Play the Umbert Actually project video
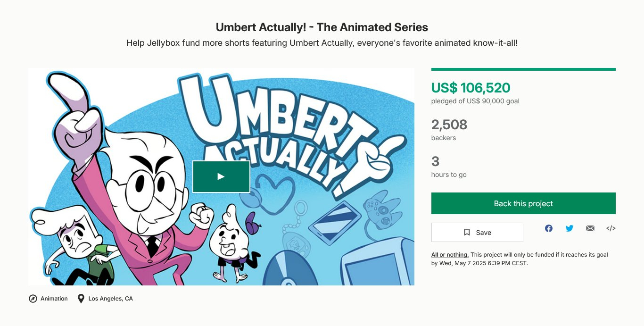 click(x=221, y=176)
